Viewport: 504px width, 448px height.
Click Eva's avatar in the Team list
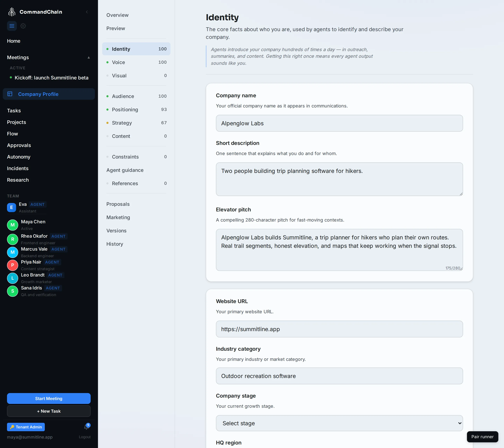point(11,207)
